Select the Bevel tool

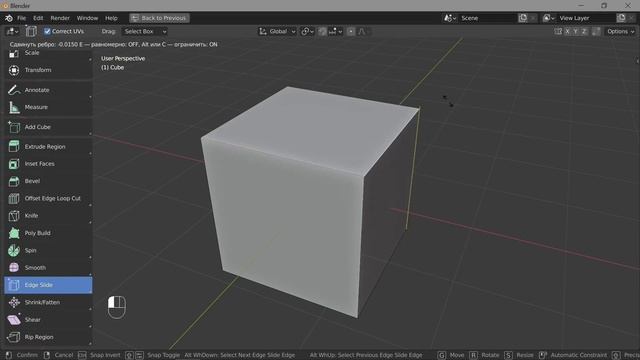point(48,181)
